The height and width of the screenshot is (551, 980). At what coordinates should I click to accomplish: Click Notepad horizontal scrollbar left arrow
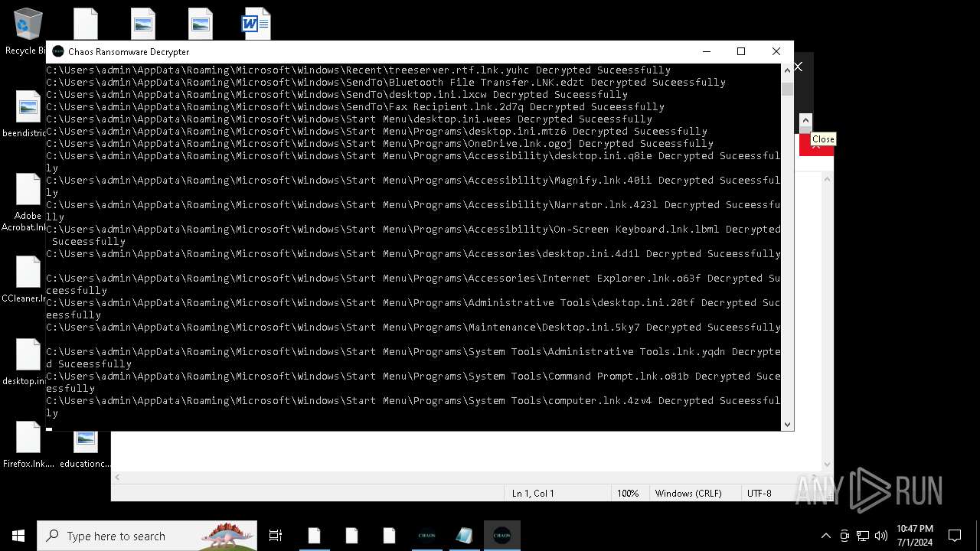point(117,477)
